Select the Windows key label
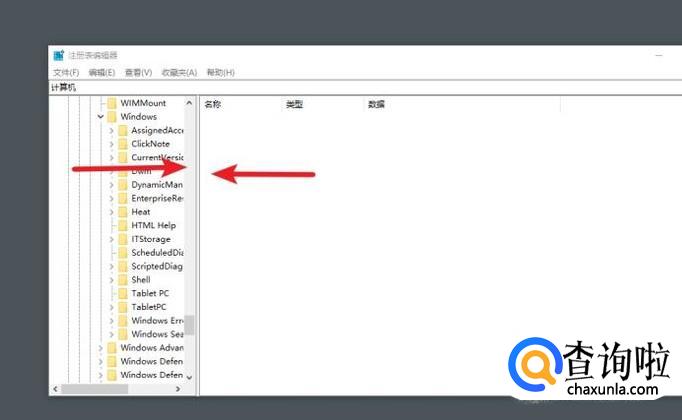This screenshot has width=682, height=420. click(138, 117)
